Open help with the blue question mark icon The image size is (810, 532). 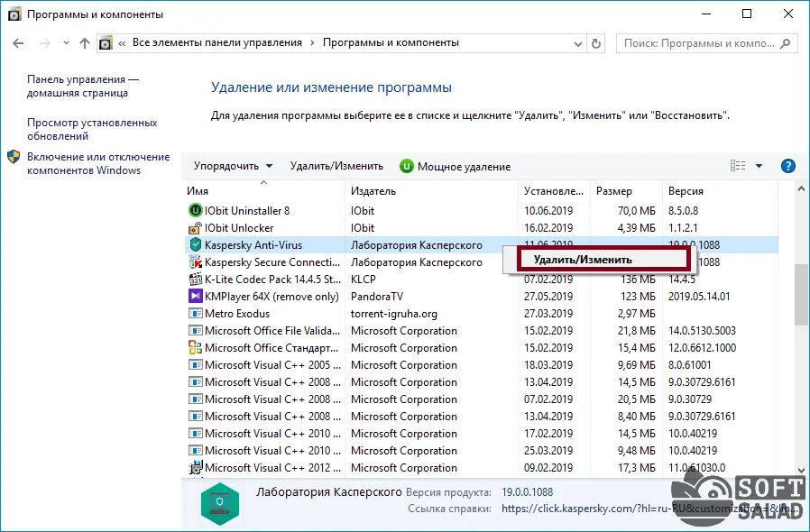[x=787, y=166]
